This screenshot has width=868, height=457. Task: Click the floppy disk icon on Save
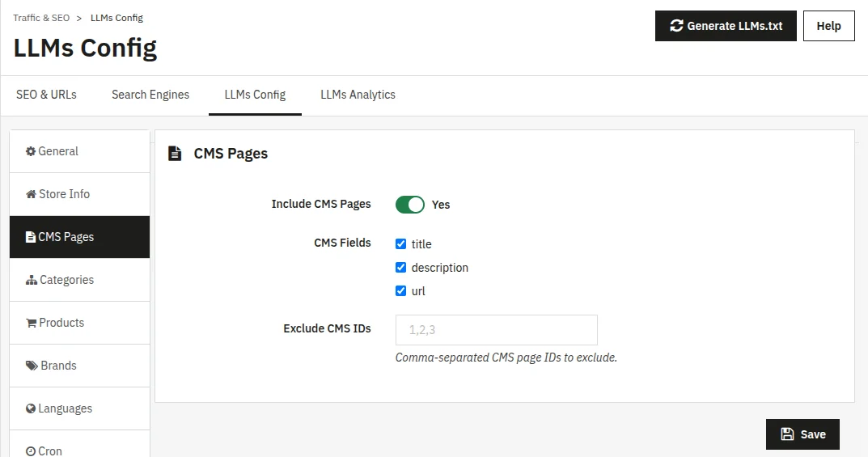(x=787, y=434)
